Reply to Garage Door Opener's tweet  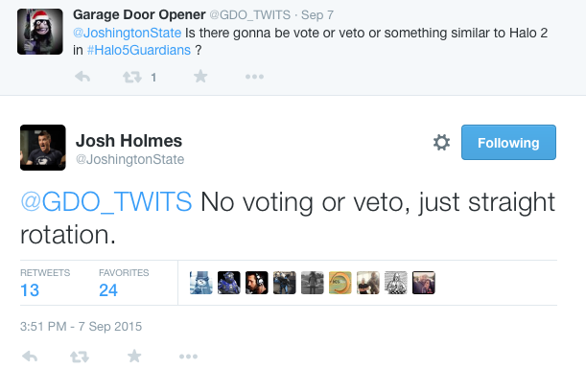click(x=82, y=77)
